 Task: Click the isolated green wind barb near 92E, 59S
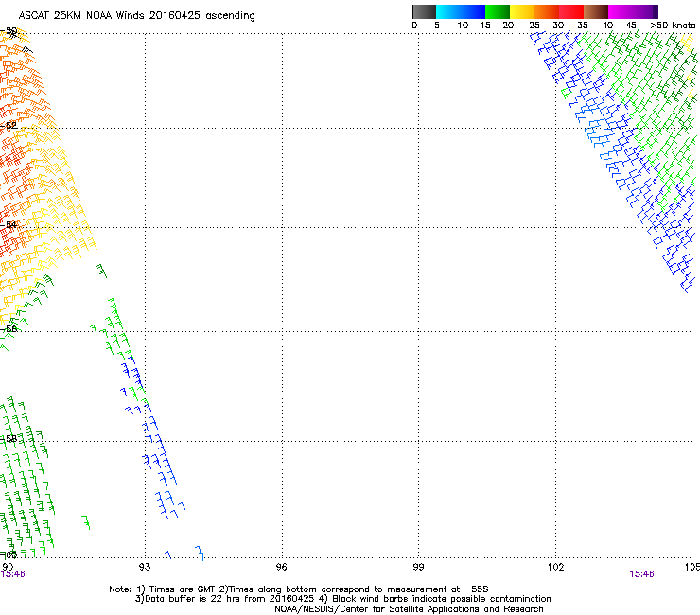86,522
